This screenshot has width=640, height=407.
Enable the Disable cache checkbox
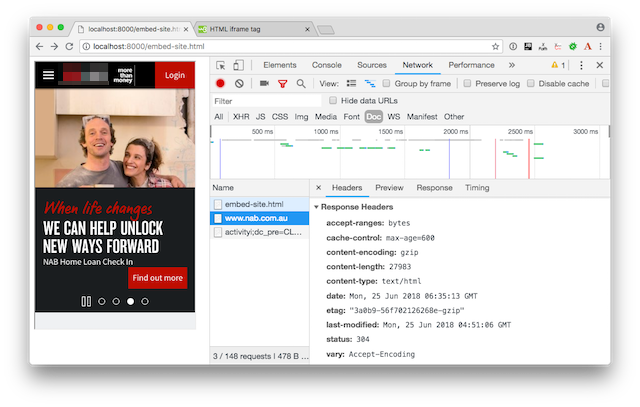(x=530, y=83)
